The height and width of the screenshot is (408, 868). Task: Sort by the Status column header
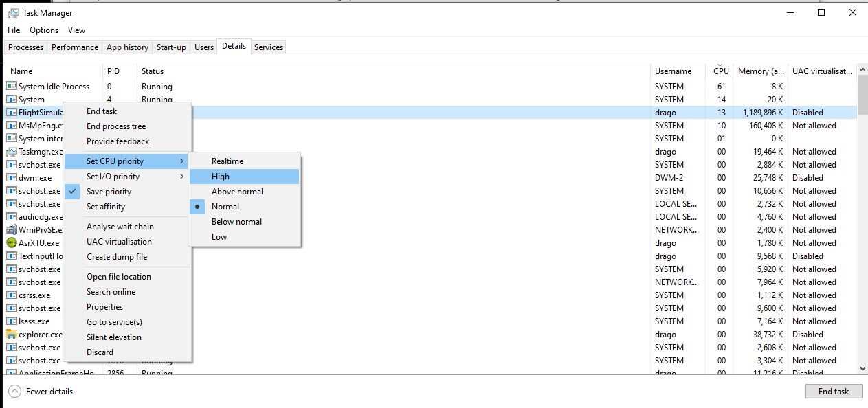pyautogui.click(x=393, y=71)
